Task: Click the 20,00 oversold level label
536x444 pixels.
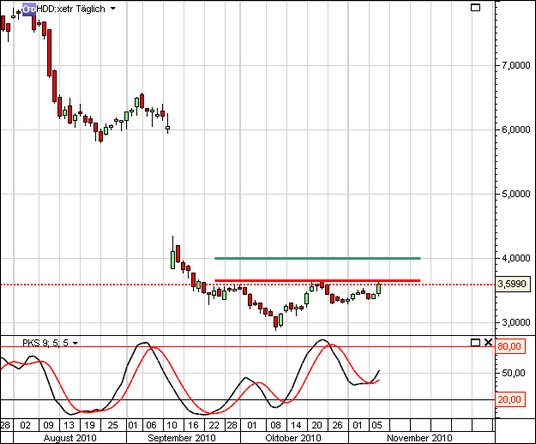Action: (x=509, y=400)
